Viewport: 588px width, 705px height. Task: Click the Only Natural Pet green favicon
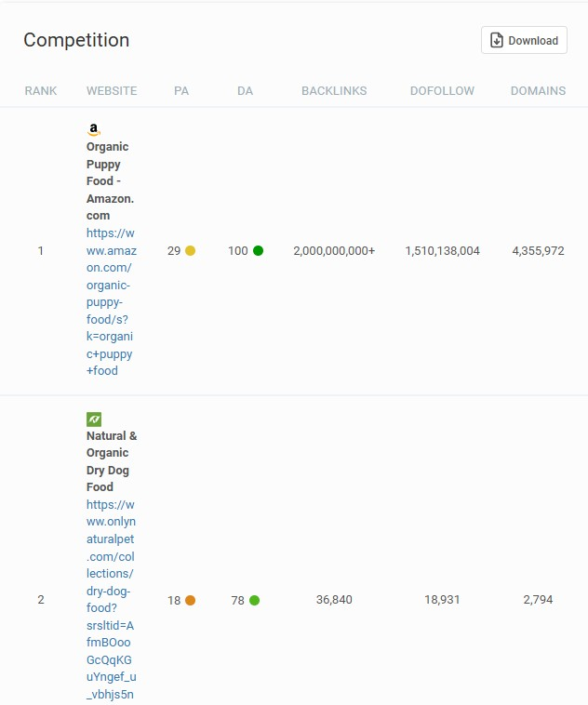coord(94,419)
